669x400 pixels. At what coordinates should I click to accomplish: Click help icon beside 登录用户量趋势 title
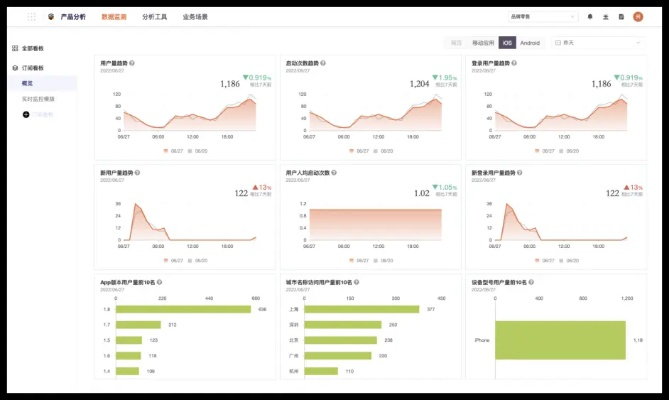pos(518,62)
